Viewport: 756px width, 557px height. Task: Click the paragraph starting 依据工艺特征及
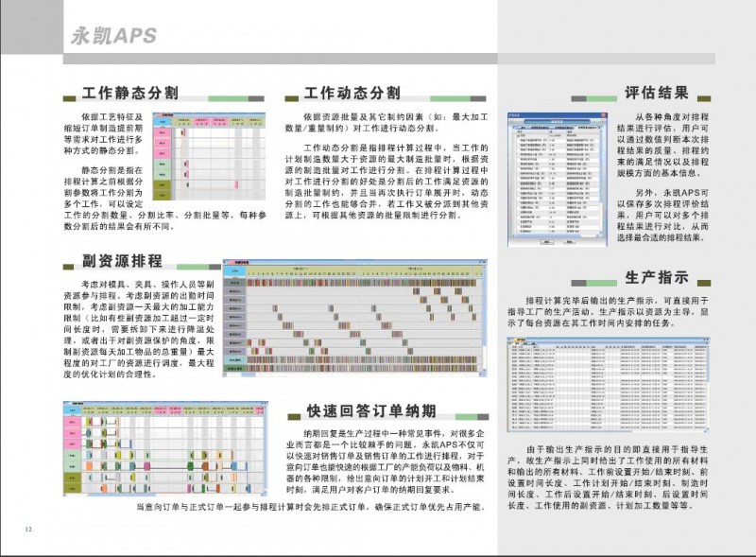[x=104, y=133]
